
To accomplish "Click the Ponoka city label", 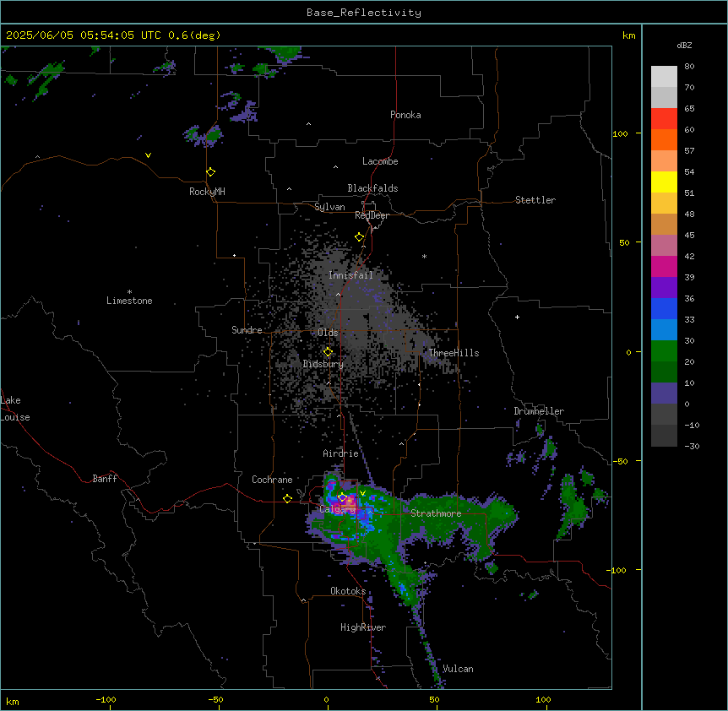I will click(x=405, y=115).
